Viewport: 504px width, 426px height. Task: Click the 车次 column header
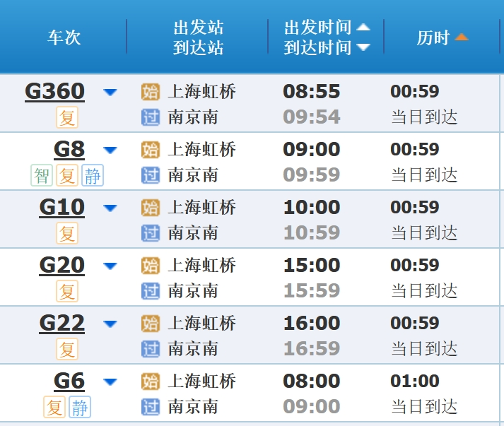click(x=64, y=37)
